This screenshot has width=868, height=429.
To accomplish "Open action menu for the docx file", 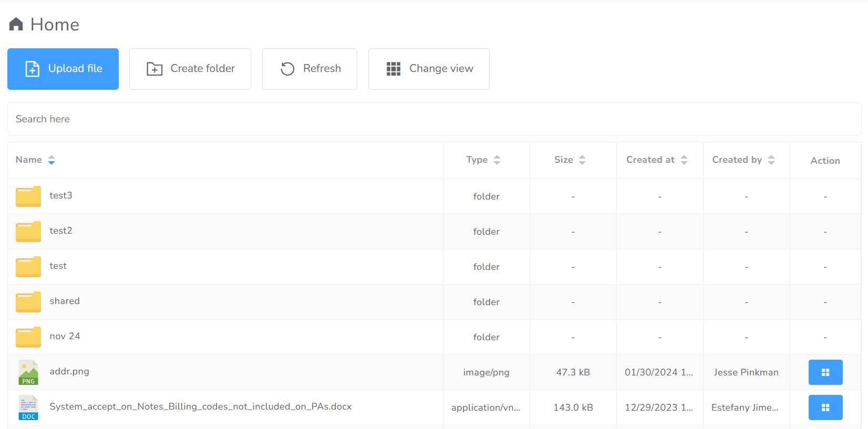I will 825,407.
